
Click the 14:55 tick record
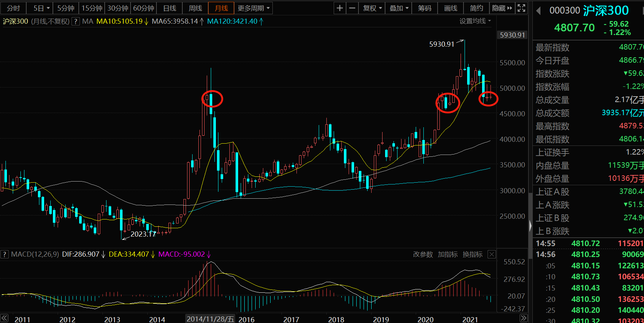(589, 244)
